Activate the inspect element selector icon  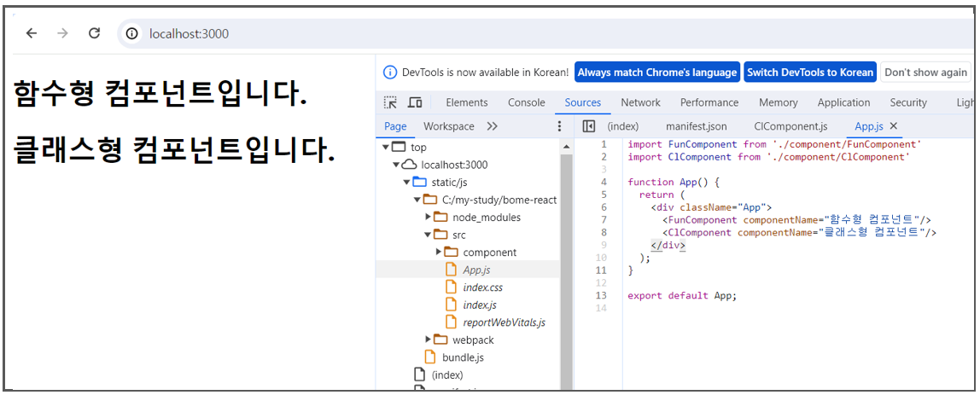pyautogui.click(x=391, y=102)
